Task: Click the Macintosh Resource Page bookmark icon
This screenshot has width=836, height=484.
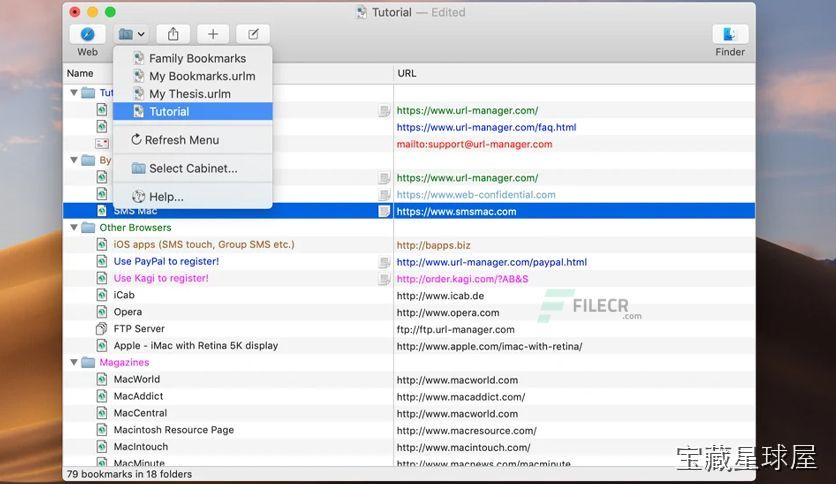Action: tap(102, 430)
